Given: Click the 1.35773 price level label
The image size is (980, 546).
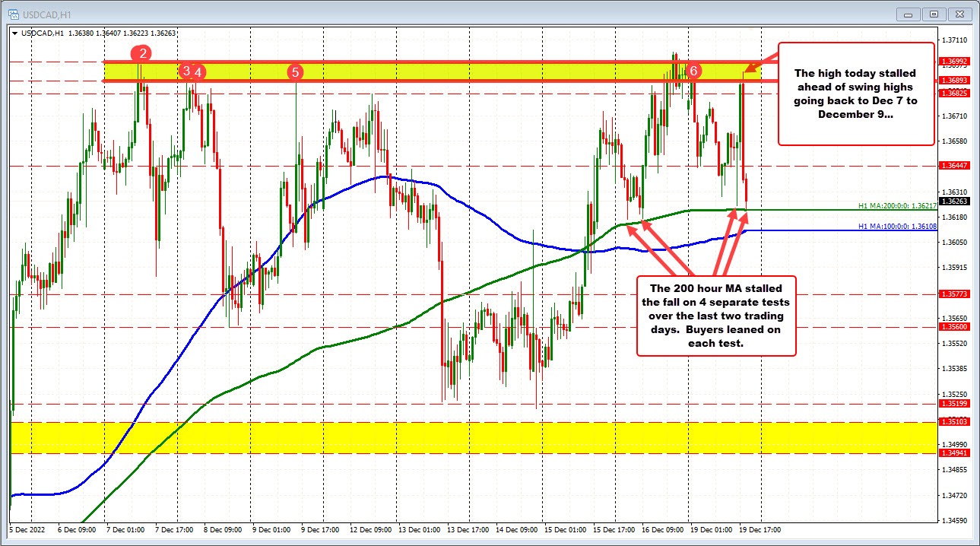Looking at the screenshot, I should click(x=953, y=294).
